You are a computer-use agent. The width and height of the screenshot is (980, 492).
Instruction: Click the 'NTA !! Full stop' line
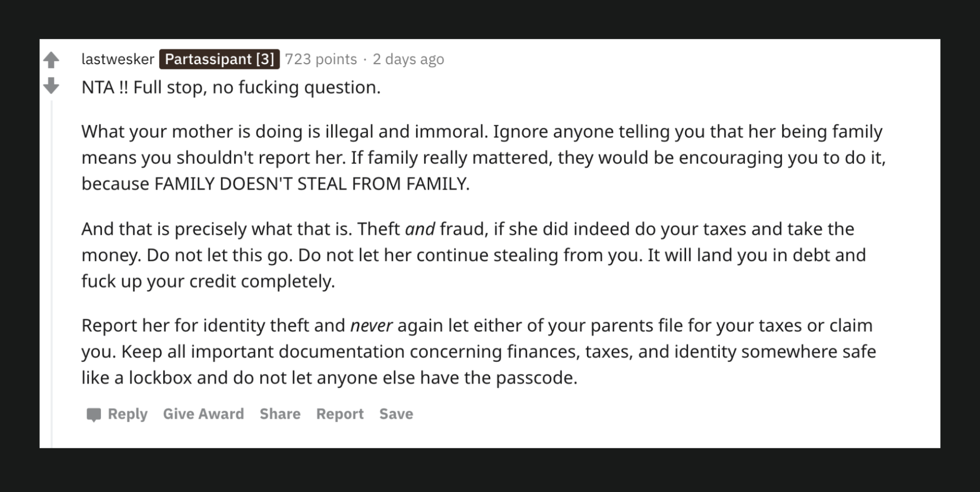[x=231, y=88]
